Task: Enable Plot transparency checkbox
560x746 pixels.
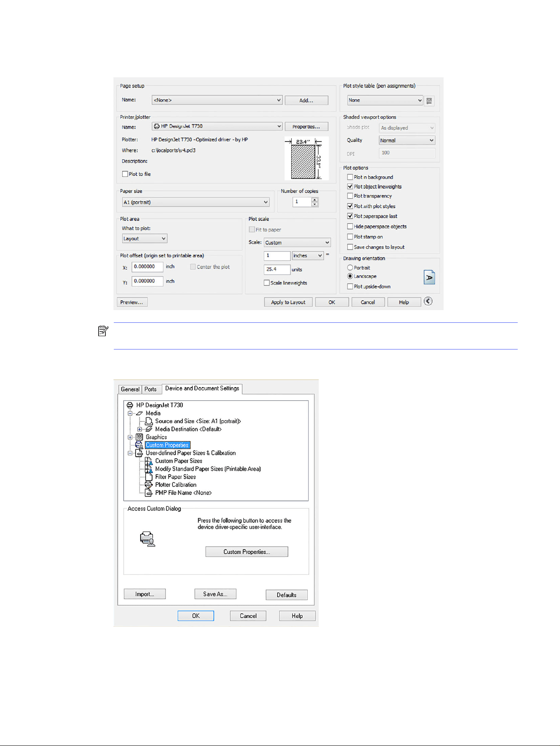Action: point(350,196)
